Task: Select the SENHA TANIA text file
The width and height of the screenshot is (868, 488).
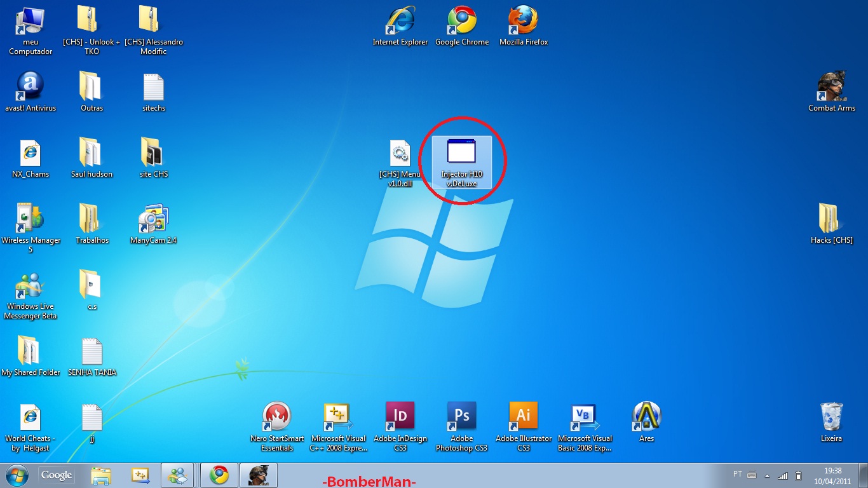Action: pos(92,356)
